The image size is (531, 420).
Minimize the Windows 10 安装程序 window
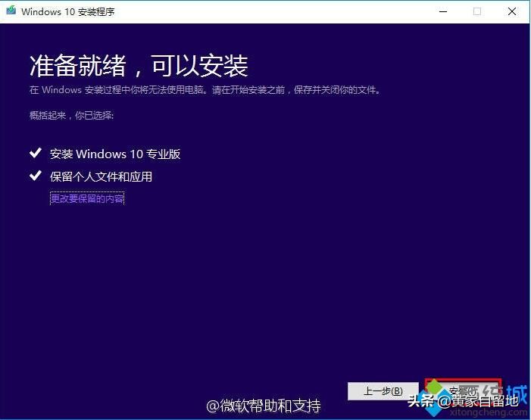443,11
